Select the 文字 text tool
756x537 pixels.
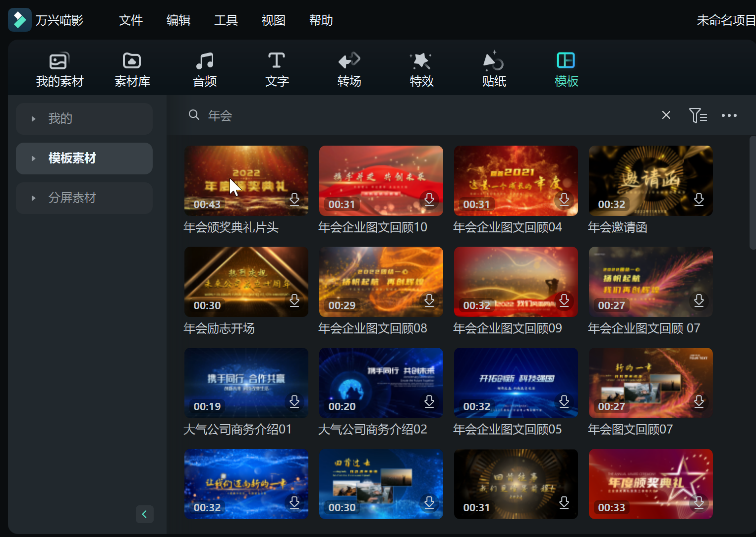(x=276, y=68)
